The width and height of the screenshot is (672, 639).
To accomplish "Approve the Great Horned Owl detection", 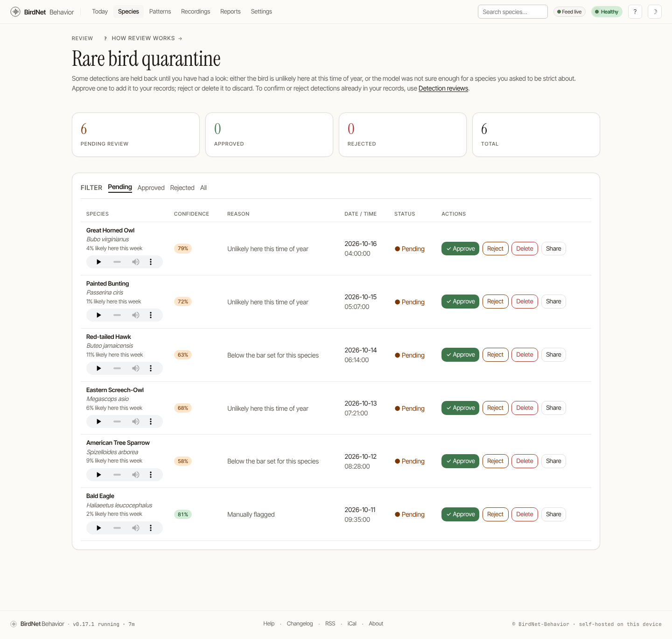I will click(460, 249).
